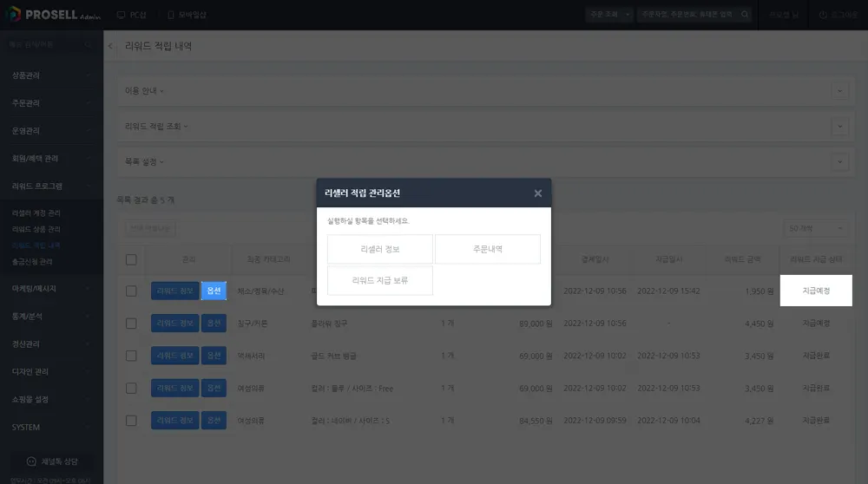Click the 리워드 지급 상태 column header
868x484 pixels.
tap(816, 259)
